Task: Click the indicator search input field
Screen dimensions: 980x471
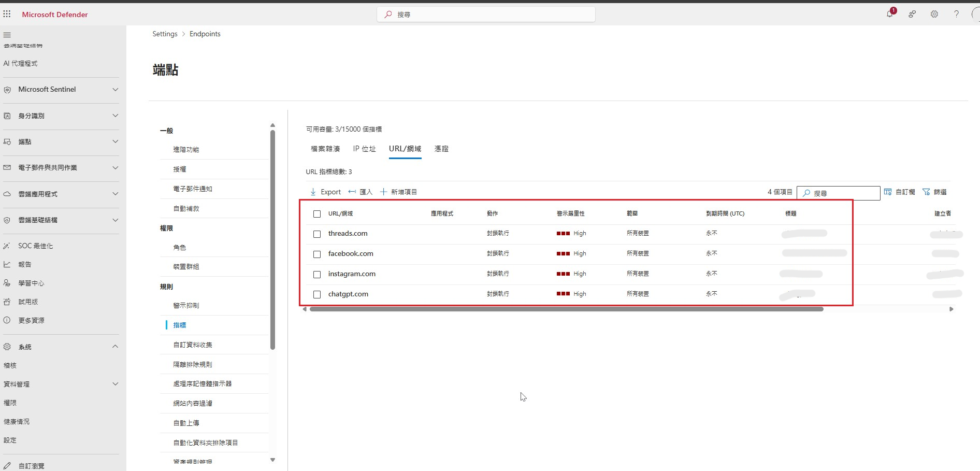Action: tap(839, 193)
